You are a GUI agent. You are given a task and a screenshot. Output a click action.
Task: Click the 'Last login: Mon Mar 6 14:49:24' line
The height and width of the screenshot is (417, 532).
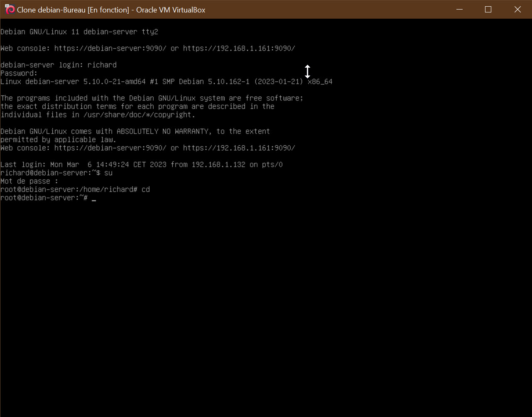[x=142, y=164]
